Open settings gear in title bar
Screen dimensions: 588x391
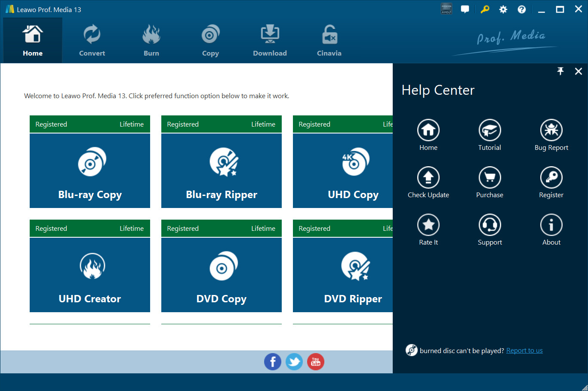pos(503,9)
